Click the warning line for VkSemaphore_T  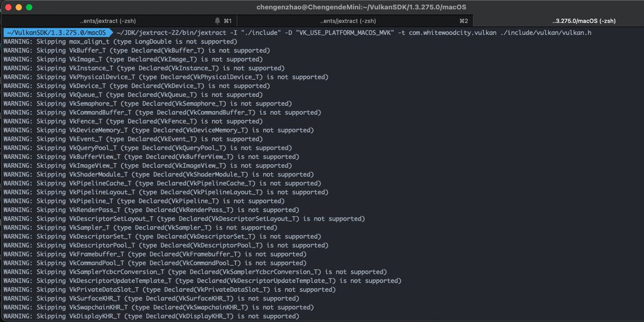[x=147, y=104]
